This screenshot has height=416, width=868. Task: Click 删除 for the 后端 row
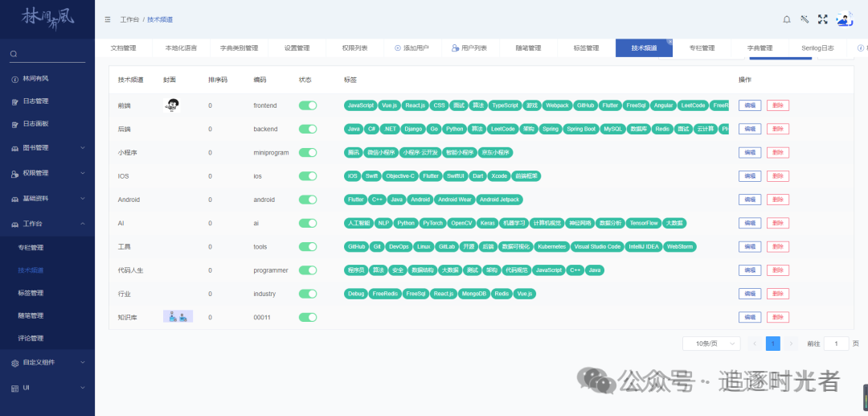coord(778,129)
